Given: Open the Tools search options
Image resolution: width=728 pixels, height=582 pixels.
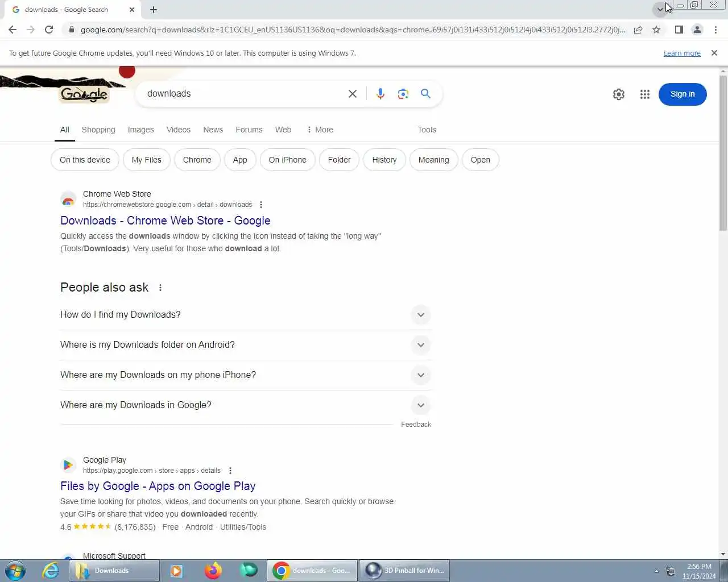Looking at the screenshot, I should [427, 130].
